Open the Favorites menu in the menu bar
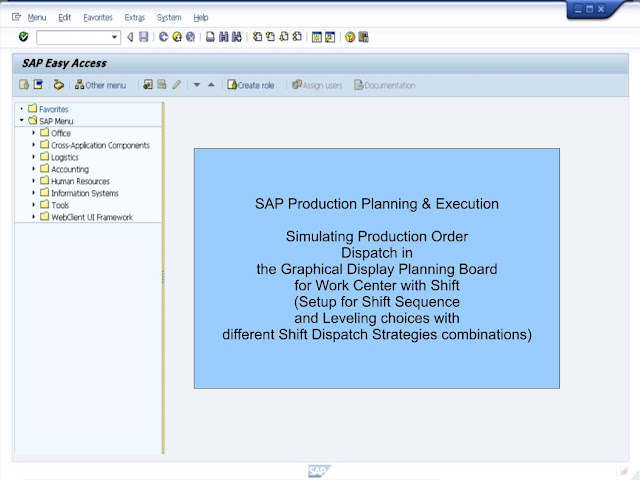Image resolution: width=640 pixels, height=480 pixels. pyautogui.click(x=98, y=18)
